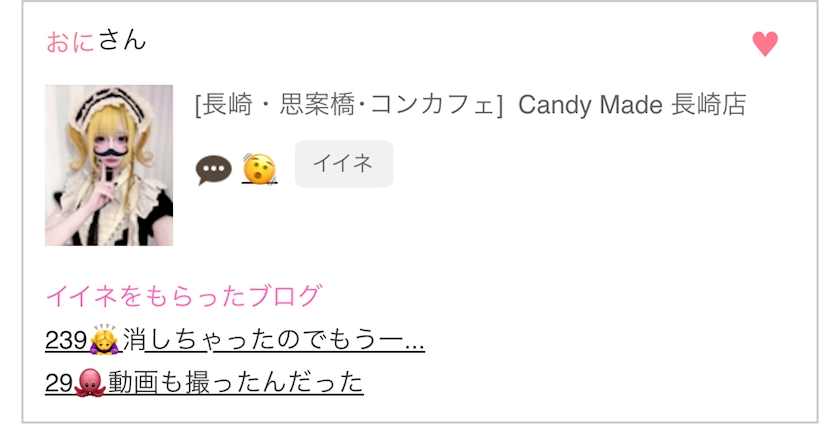Click the イイネをもらったブログ heading

[x=184, y=296]
